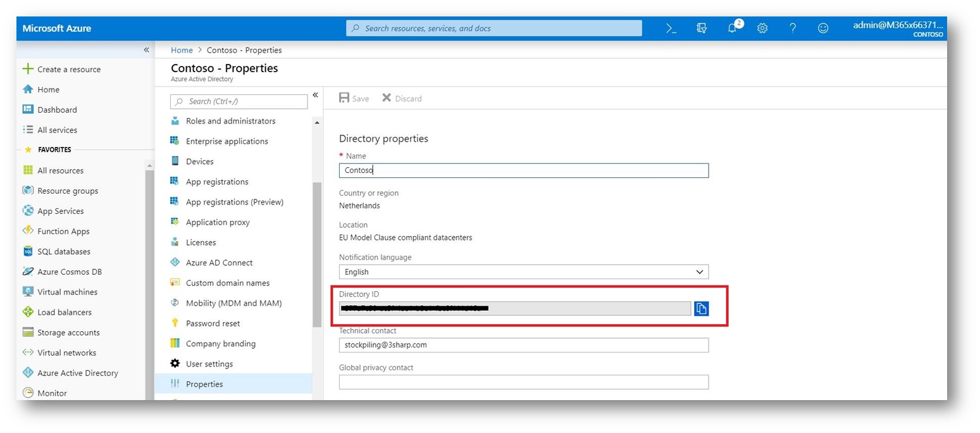
Task: Click the Monitor gauge icon
Action: (x=28, y=393)
